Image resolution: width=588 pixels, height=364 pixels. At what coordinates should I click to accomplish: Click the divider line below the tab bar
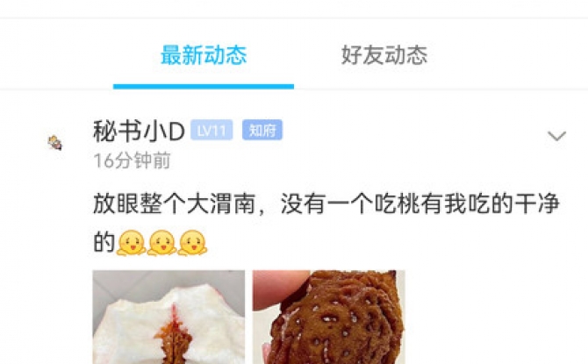pos(294,89)
